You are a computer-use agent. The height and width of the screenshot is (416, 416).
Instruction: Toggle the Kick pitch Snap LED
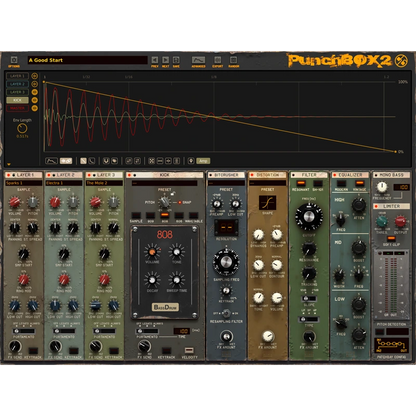click(180, 202)
